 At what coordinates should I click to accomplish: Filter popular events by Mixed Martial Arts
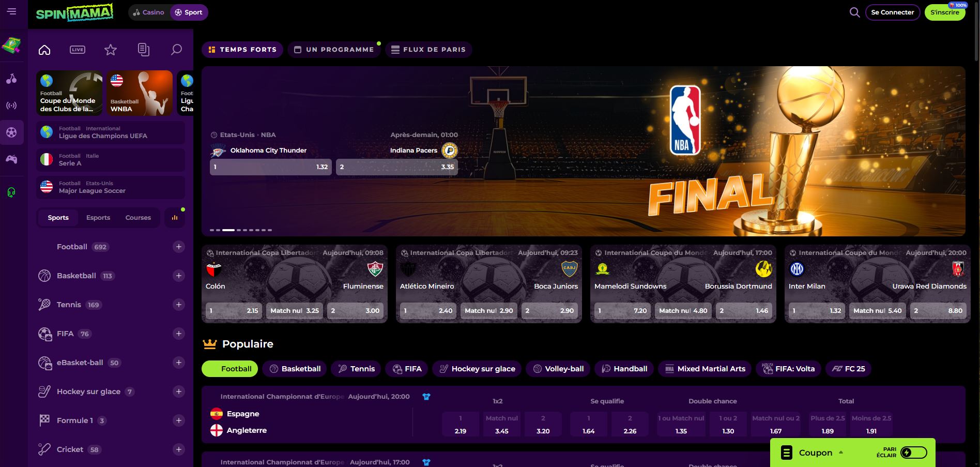click(705, 369)
